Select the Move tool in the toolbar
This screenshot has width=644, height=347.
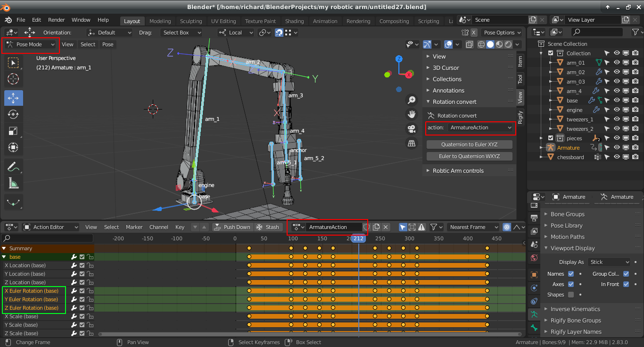pos(13,98)
